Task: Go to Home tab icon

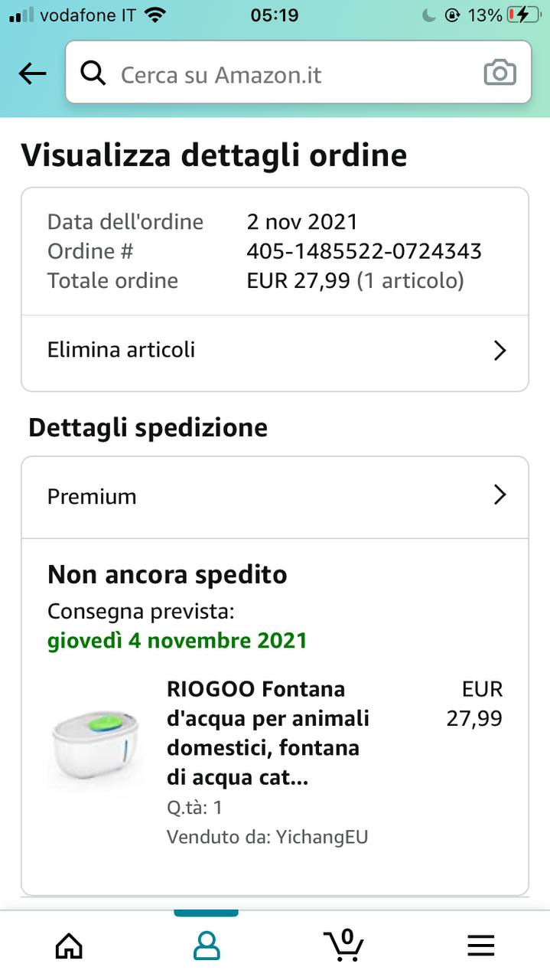Action: point(69,946)
